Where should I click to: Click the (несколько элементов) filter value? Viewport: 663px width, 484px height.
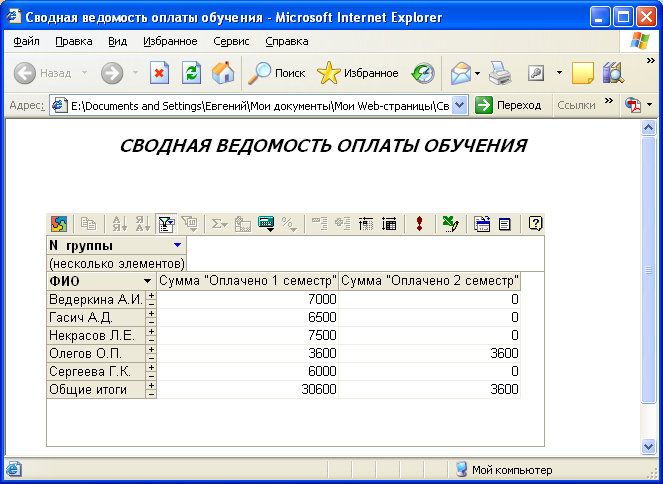click(117, 264)
